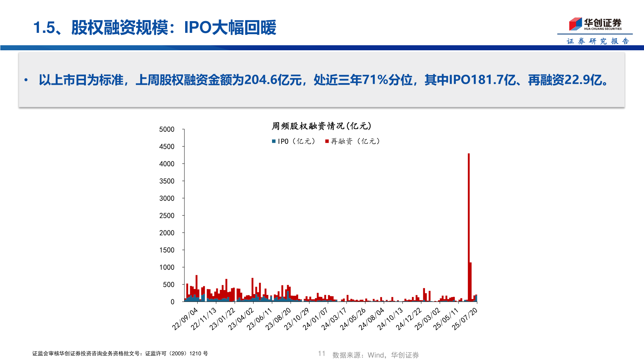Click the '再融资（亿元）' legend label
The width and height of the screenshot is (644, 362).
[355, 141]
